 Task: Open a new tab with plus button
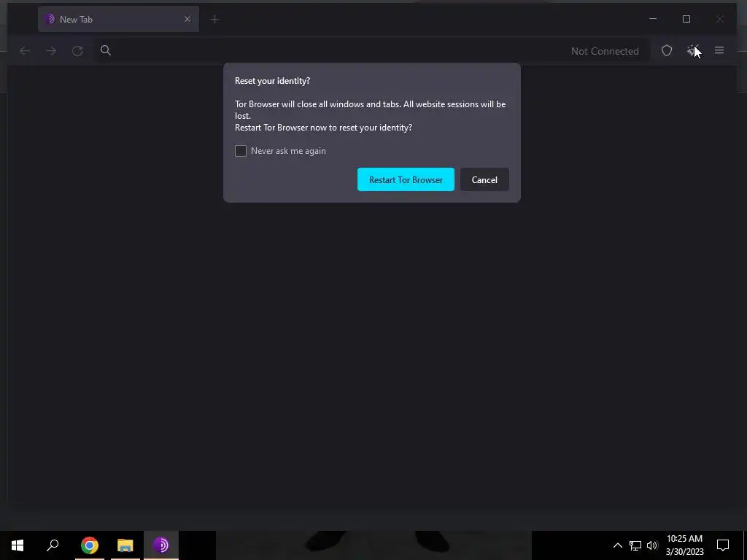214,19
